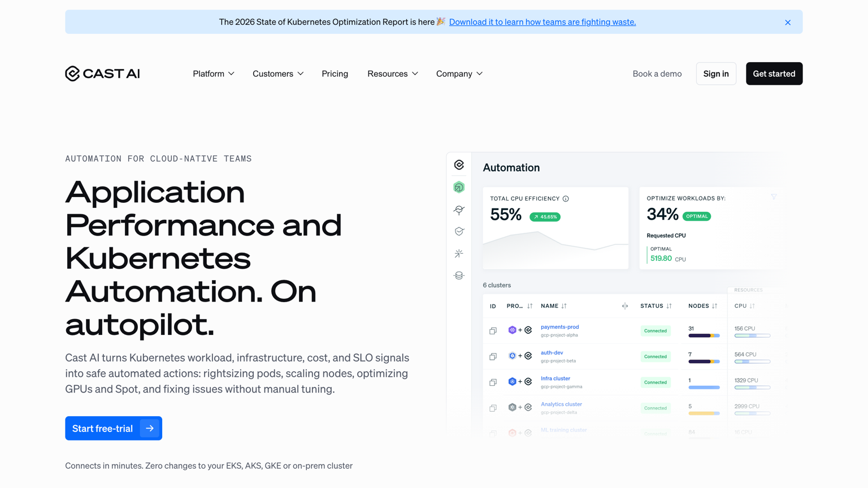Click nodes bar in Infra cluster row
Image resolution: width=868 pixels, height=488 pixels.
[x=704, y=387]
